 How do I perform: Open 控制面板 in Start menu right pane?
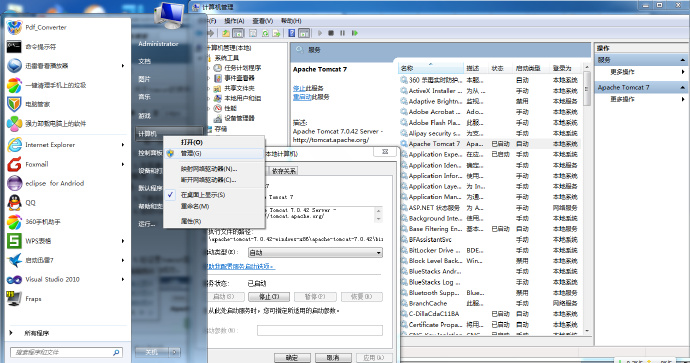[150, 153]
